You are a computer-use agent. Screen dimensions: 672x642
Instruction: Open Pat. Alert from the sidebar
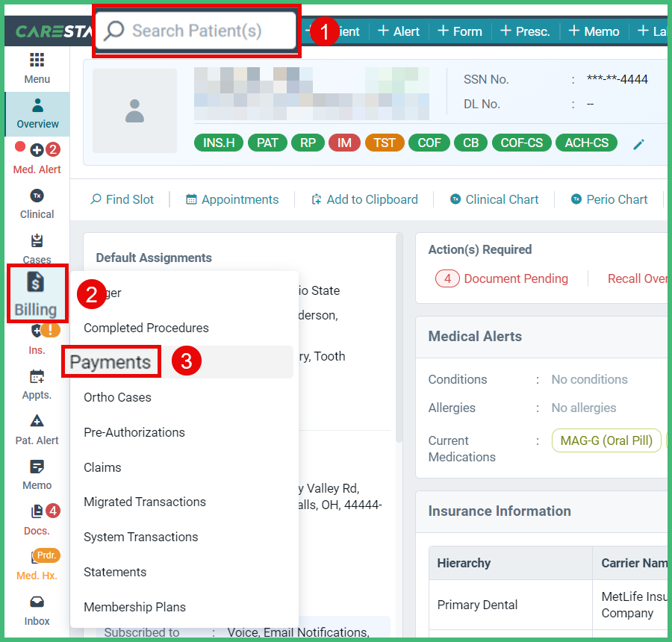point(37,429)
